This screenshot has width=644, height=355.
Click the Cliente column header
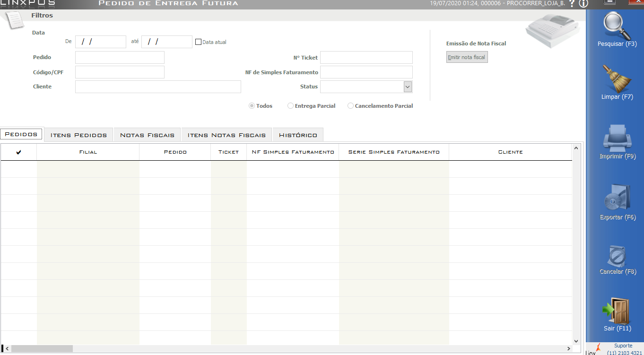pos(510,152)
